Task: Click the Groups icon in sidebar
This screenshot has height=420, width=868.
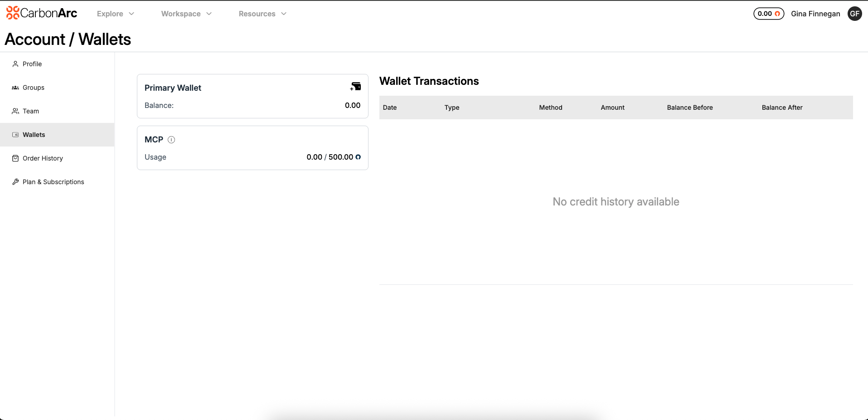Action: pyautogui.click(x=15, y=88)
